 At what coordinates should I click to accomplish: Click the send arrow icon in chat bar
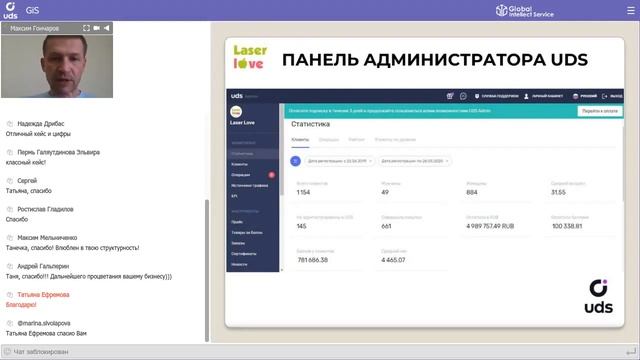(x=631, y=351)
